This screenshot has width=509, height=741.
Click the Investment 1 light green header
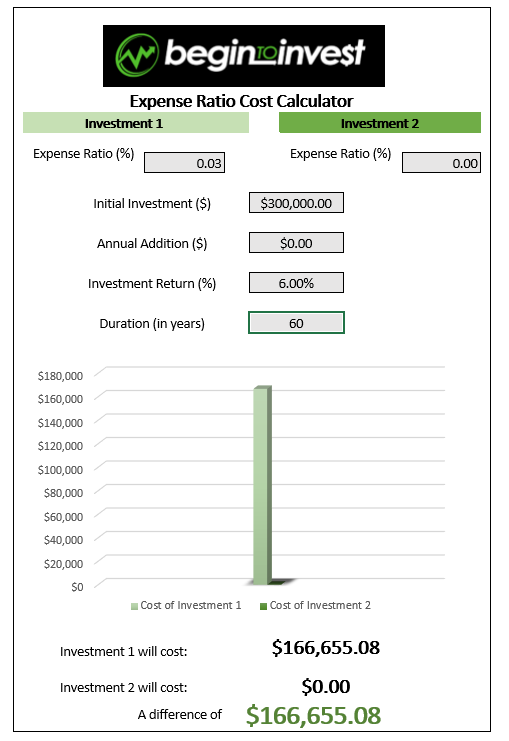pyautogui.click(x=136, y=123)
